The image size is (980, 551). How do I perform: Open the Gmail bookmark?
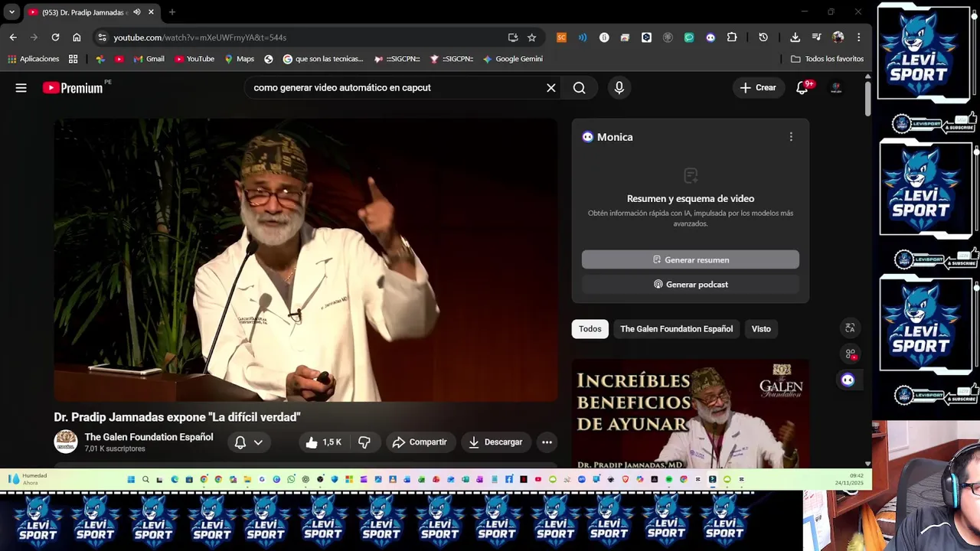coord(149,59)
